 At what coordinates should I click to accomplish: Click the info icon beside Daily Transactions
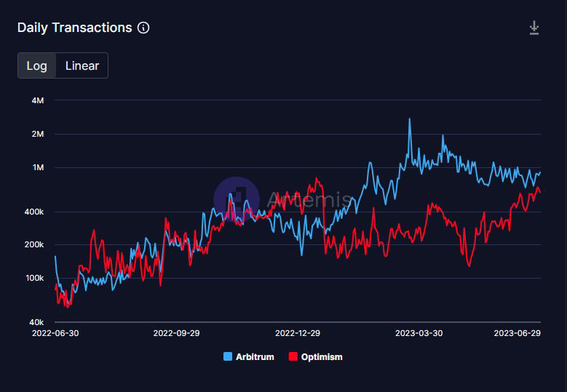[143, 28]
